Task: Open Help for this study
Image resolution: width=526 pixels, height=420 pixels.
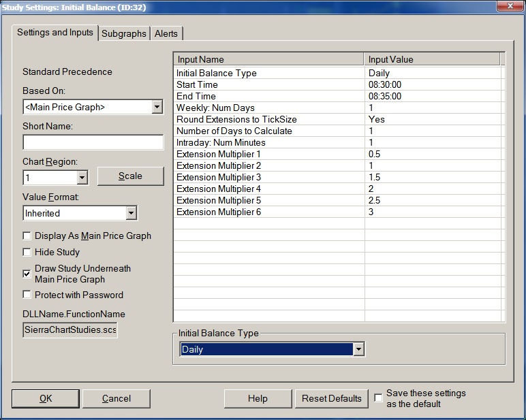Action: [258, 398]
